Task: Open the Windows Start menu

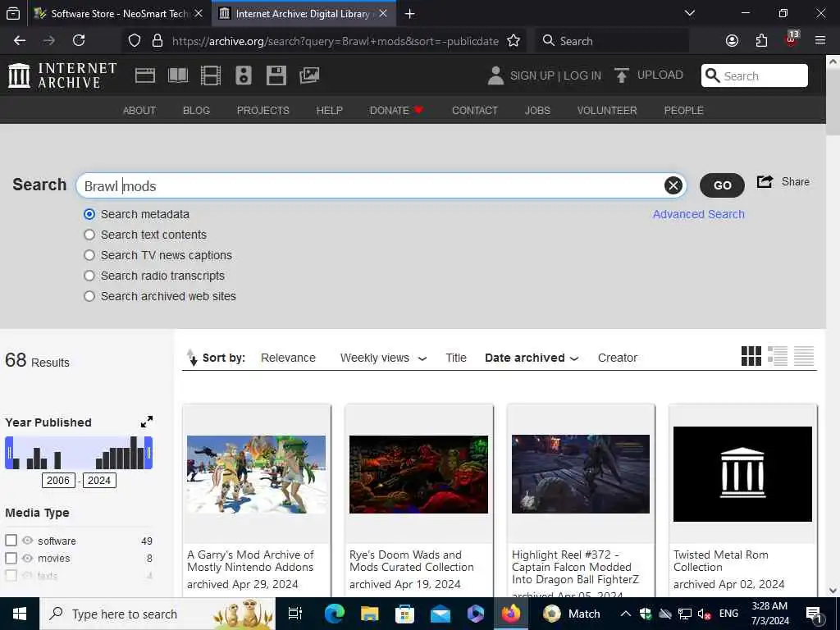Action: (x=20, y=614)
